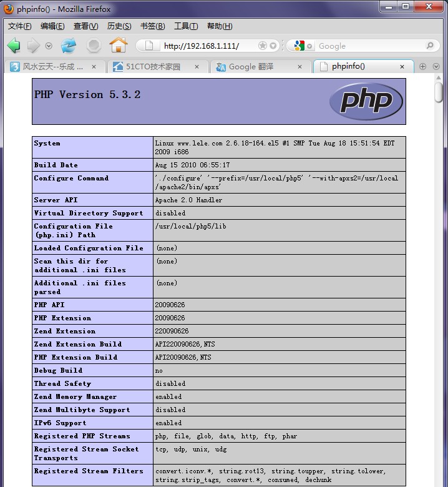This screenshot has width=448, height=487.
Task: Go to the home page
Action: point(119,45)
